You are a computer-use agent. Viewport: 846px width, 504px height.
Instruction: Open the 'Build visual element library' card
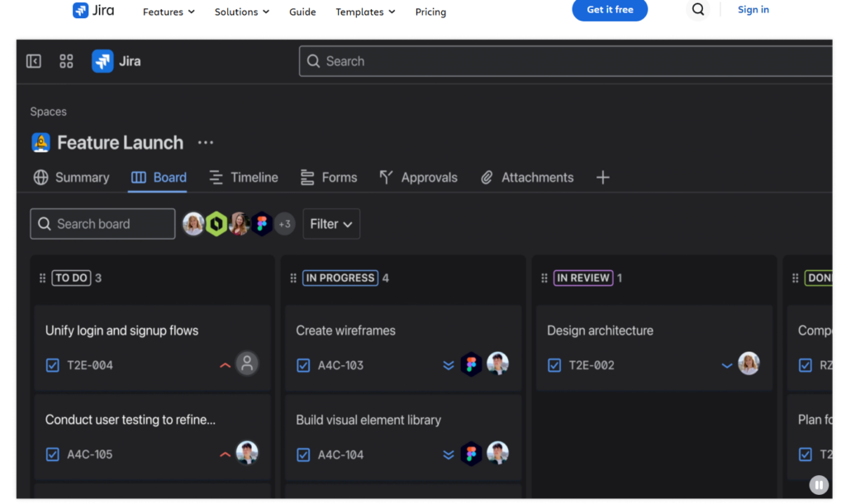(x=403, y=437)
